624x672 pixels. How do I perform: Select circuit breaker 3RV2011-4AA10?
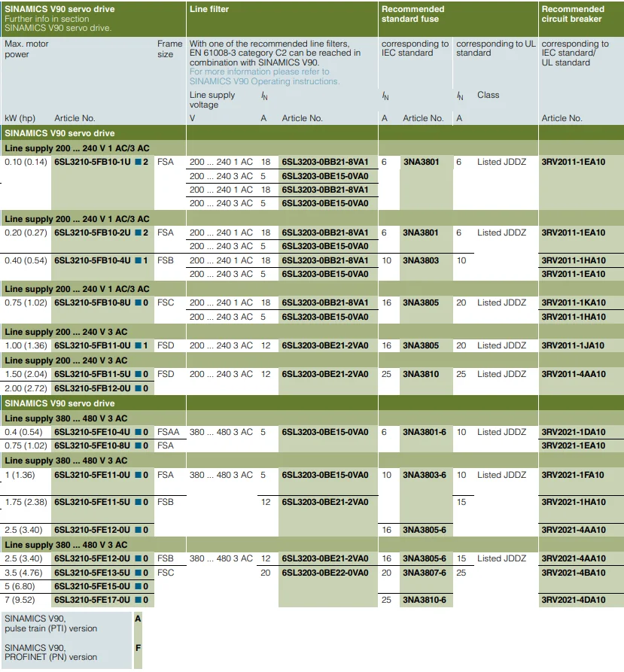pos(574,374)
